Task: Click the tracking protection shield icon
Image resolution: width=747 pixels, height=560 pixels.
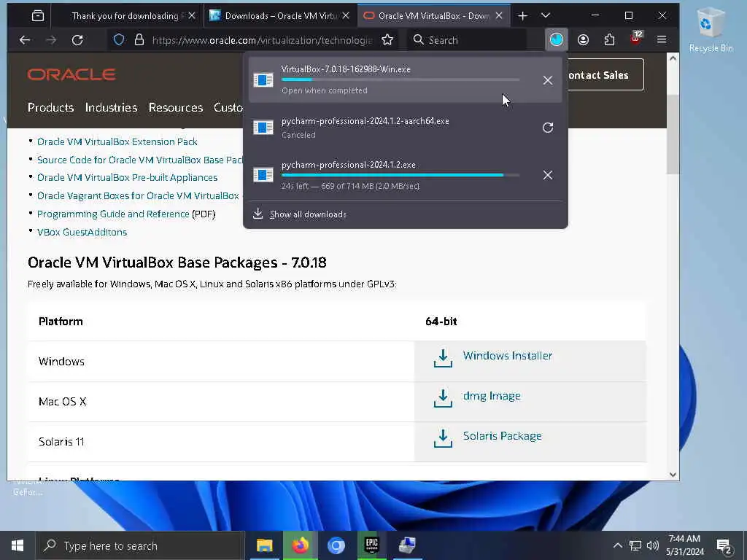Action: click(119, 40)
